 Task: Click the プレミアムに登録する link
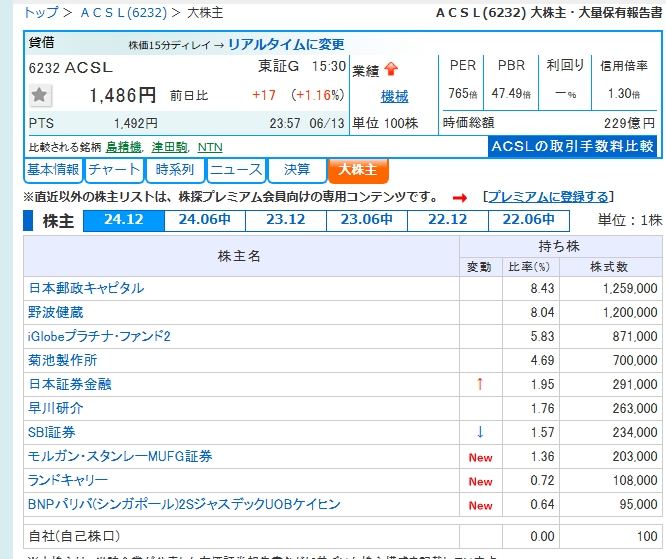click(545, 196)
